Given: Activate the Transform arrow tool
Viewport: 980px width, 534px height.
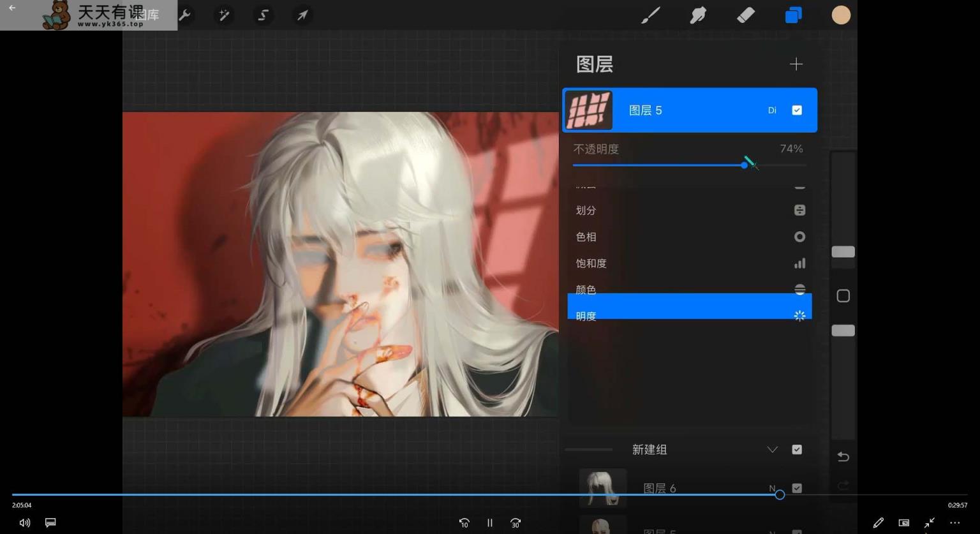Looking at the screenshot, I should tap(302, 15).
